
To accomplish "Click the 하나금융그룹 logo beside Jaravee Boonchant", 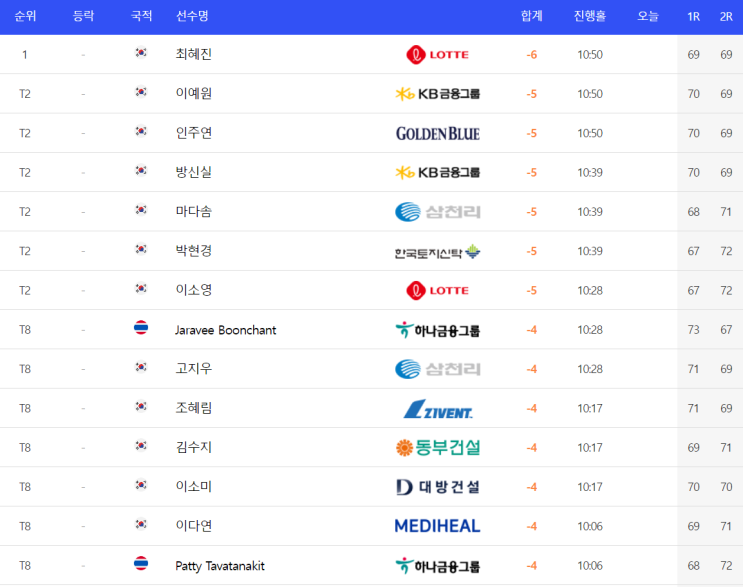I will pos(437,330).
